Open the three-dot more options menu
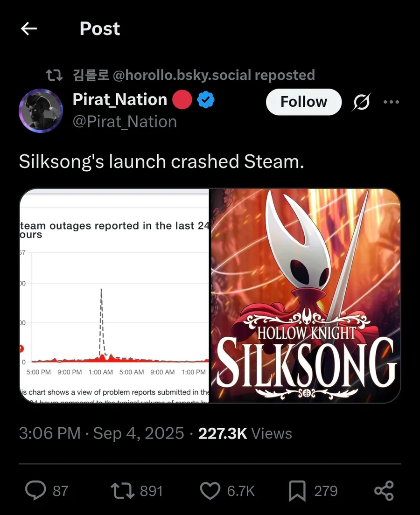The image size is (420, 515). point(391,102)
